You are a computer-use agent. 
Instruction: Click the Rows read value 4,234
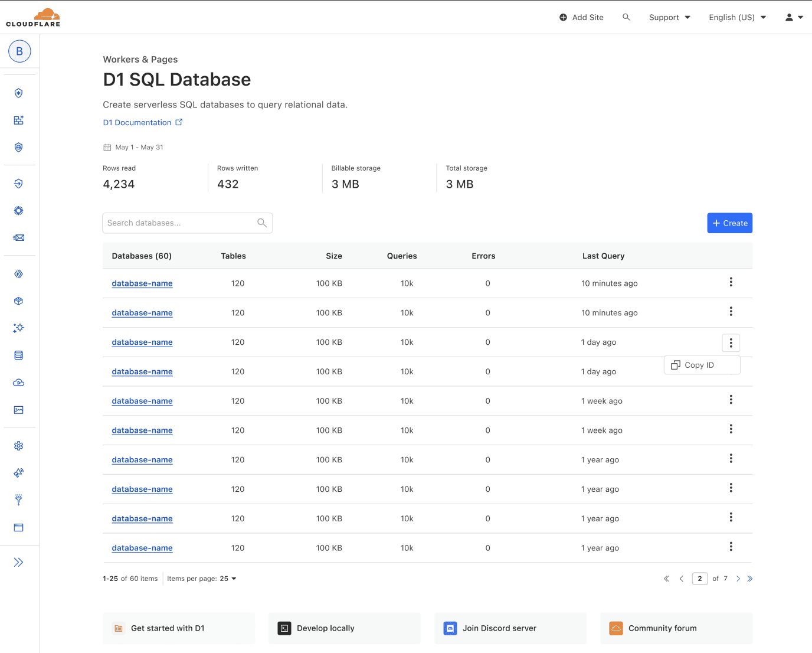tap(119, 184)
